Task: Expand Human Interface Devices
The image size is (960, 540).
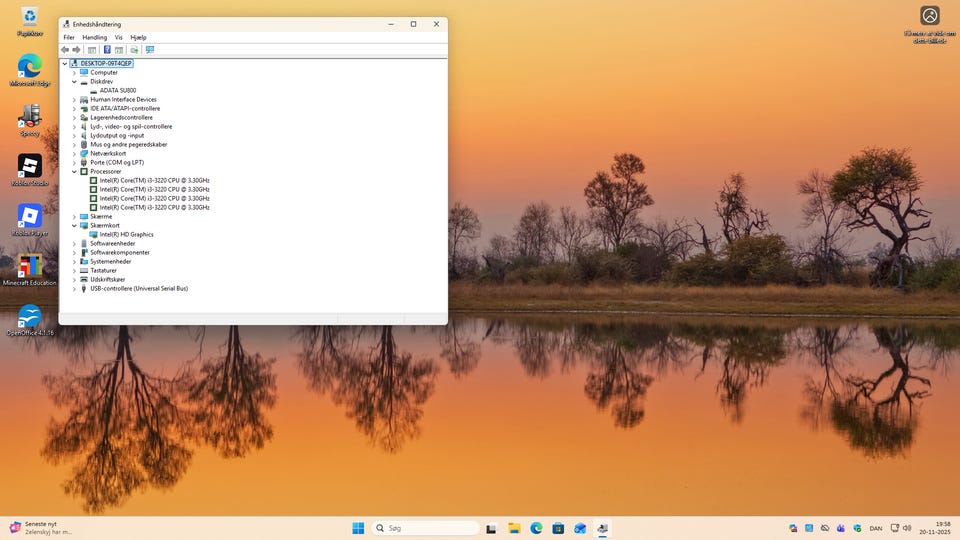Action: click(74, 99)
